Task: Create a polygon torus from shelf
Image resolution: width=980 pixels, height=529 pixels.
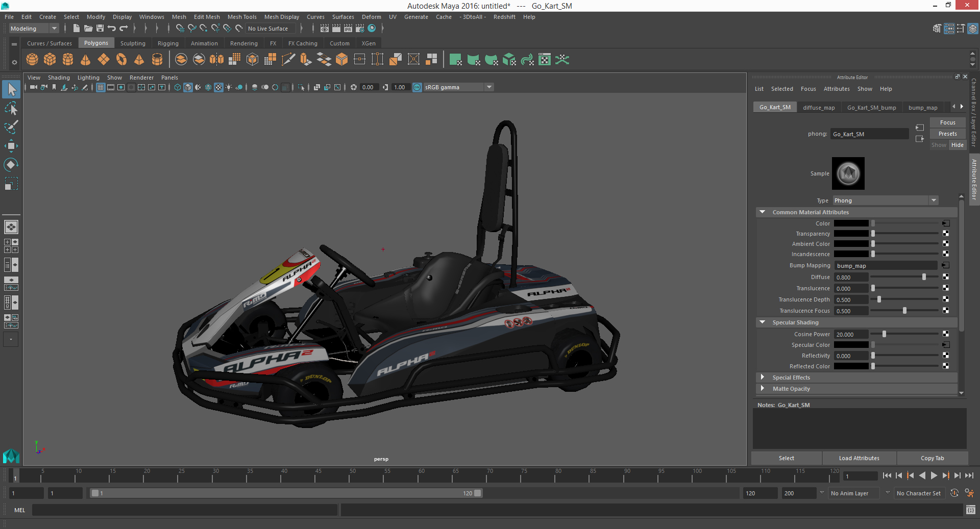Action: pos(121,60)
